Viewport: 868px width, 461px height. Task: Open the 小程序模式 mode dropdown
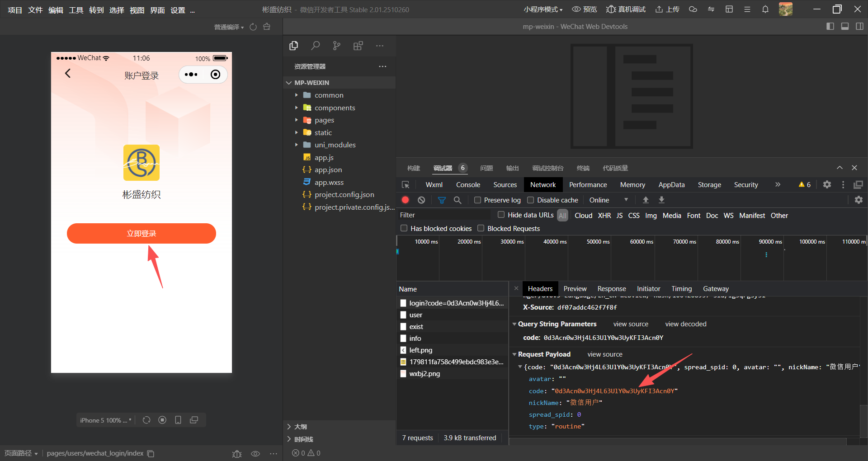543,9
